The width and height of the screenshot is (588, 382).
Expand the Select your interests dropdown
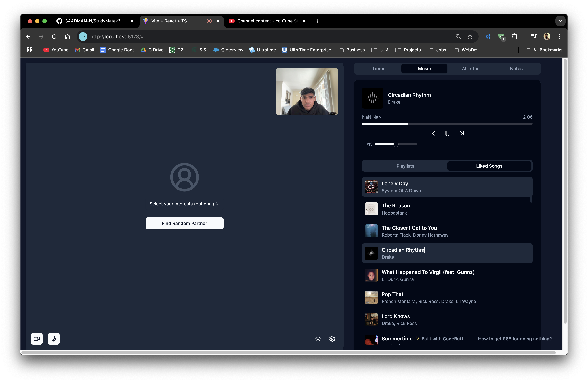(184, 204)
